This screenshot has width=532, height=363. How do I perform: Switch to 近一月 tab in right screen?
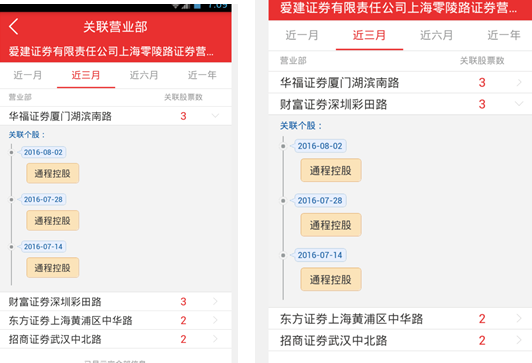click(302, 35)
